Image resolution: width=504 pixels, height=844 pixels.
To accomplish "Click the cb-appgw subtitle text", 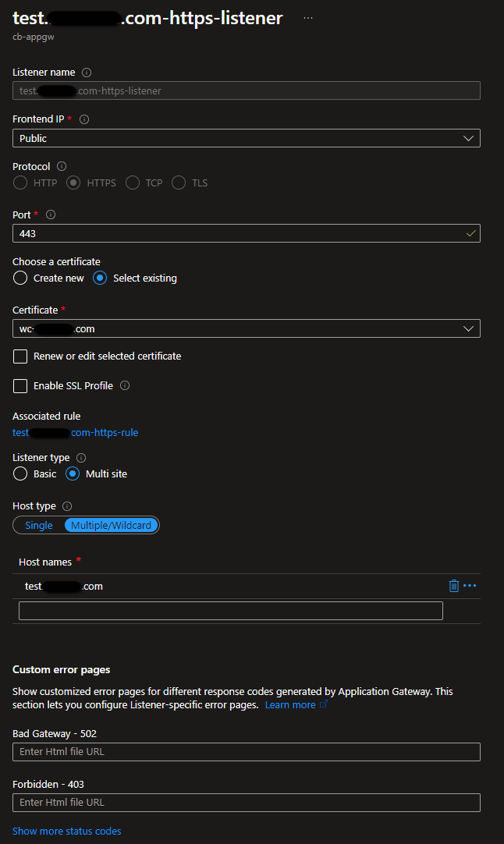I will pyautogui.click(x=34, y=37).
